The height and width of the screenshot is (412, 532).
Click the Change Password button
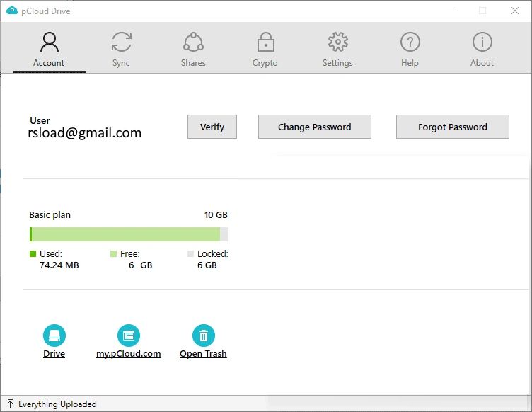pyautogui.click(x=315, y=127)
